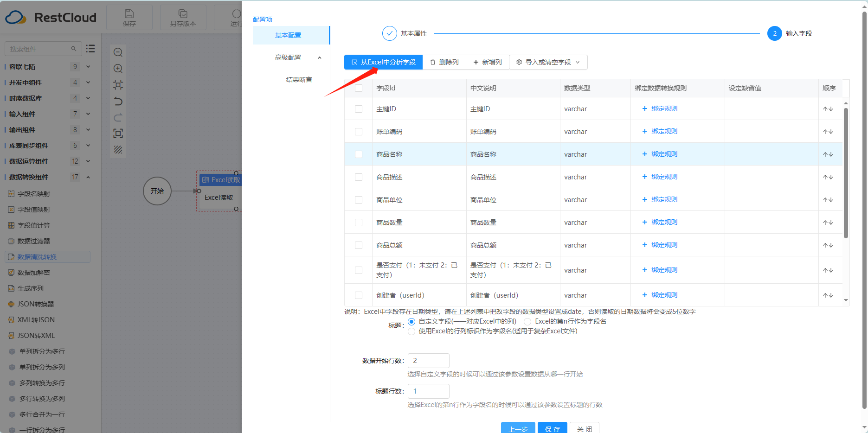Click the grid hatch icon on canvas toolbar

(x=118, y=150)
